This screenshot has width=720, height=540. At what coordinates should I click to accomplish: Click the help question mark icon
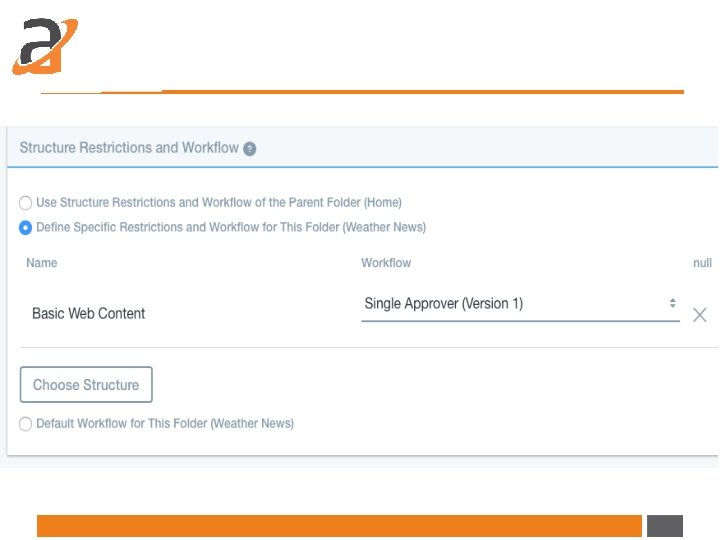point(250,149)
